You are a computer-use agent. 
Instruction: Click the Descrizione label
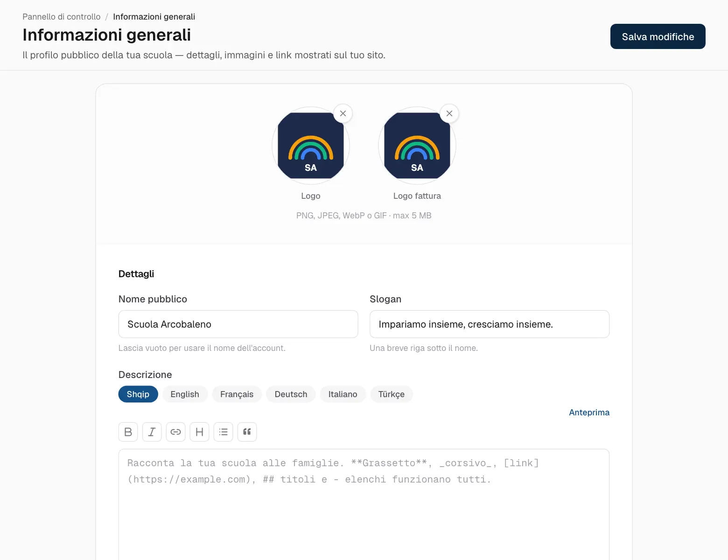click(145, 375)
